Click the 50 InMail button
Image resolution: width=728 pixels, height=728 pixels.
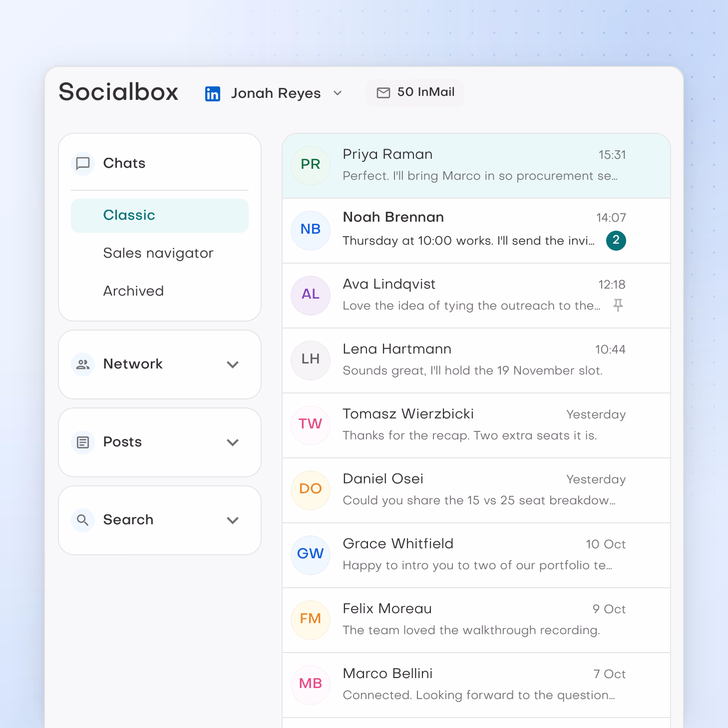click(x=415, y=92)
